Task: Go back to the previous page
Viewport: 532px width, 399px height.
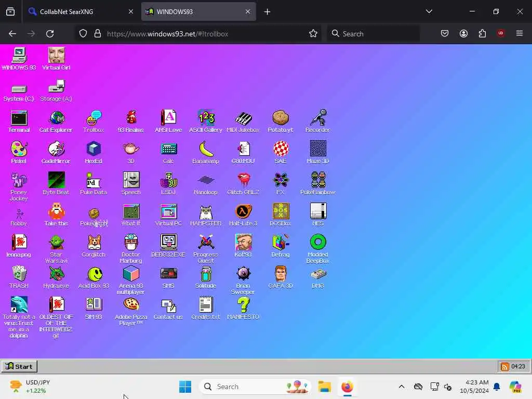Action: click(12, 34)
